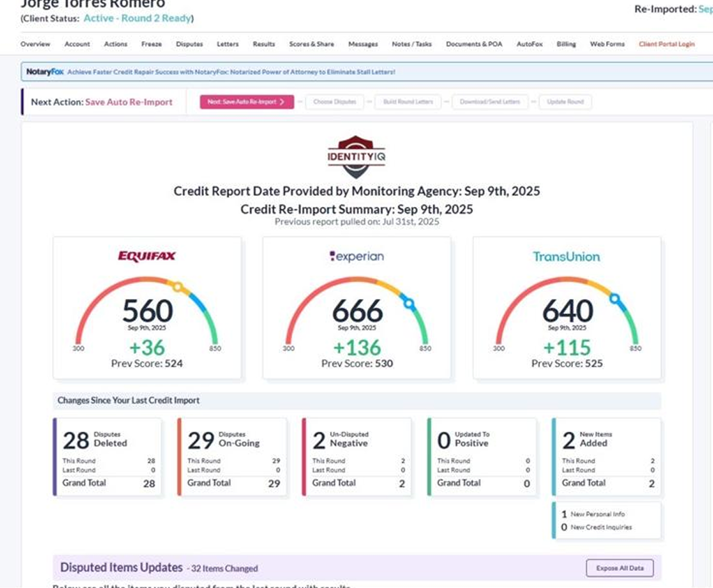
Task: Select the Disputes Deleted summary card
Action: [108, 457]
